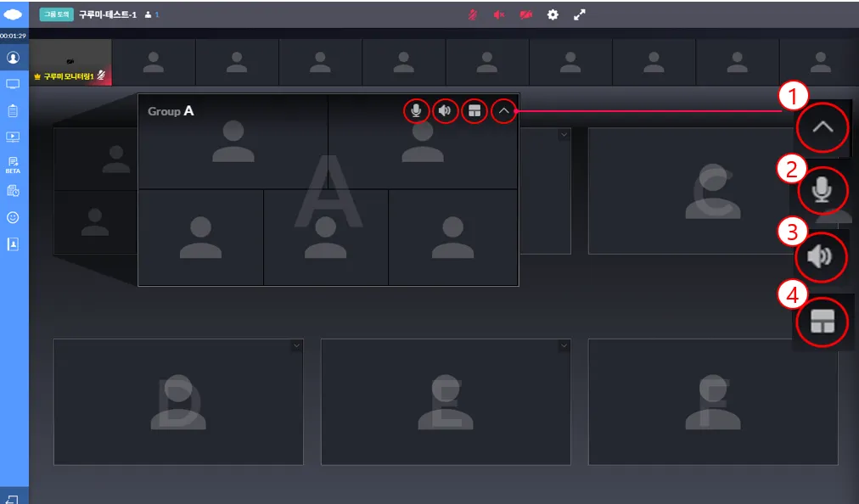The image size is (859, 504).
Task: Click the Gooroomee cloud logo
Action: 13,14
